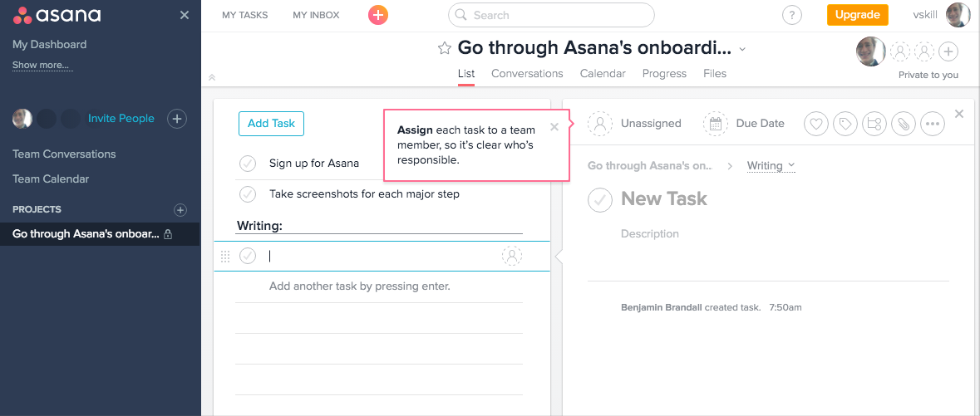
Task: Close the task details pane
Action: coord(959,114)
